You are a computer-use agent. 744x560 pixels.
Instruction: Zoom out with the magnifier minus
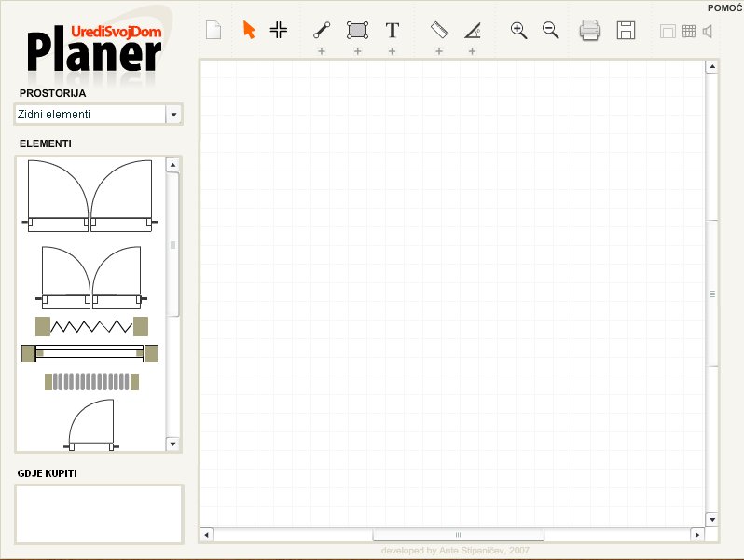pyautogui.click(x=551, y=30)
